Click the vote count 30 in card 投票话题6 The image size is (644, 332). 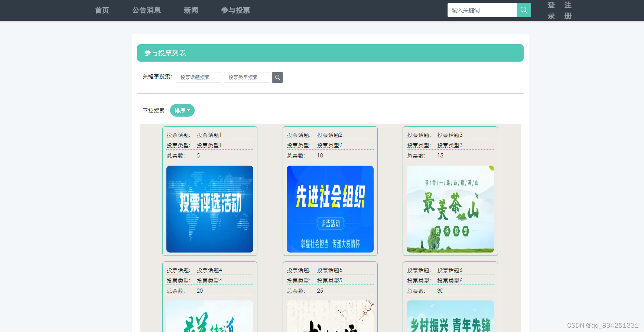[x=440, y=291]
